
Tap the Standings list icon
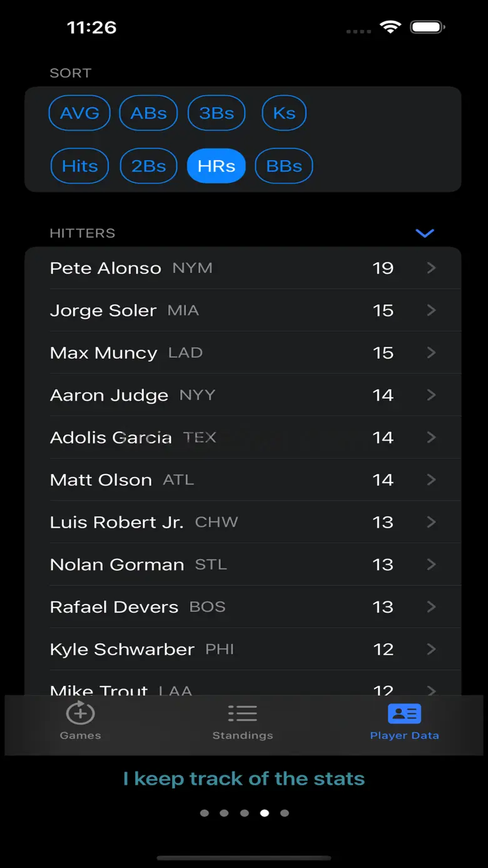pos(242,713)
